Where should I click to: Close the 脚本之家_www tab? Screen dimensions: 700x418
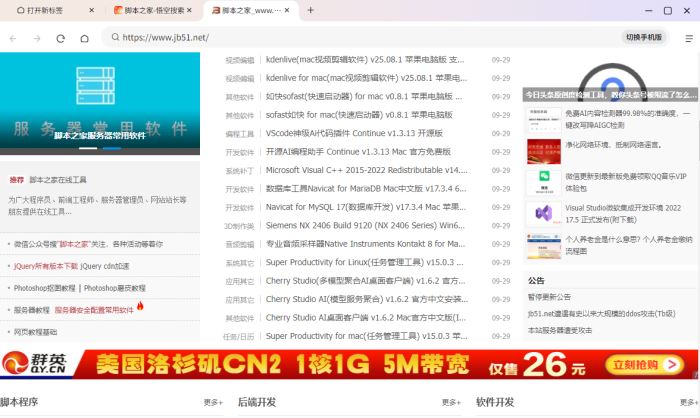click(287, 10)
